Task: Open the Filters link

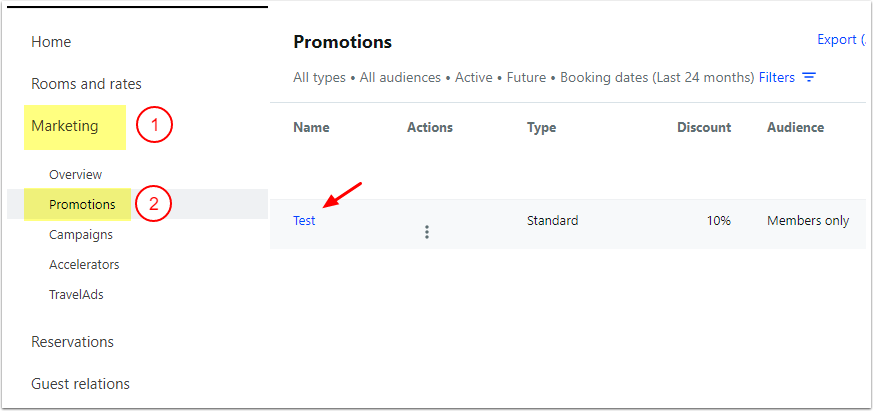Action: (x=777, y=77)
